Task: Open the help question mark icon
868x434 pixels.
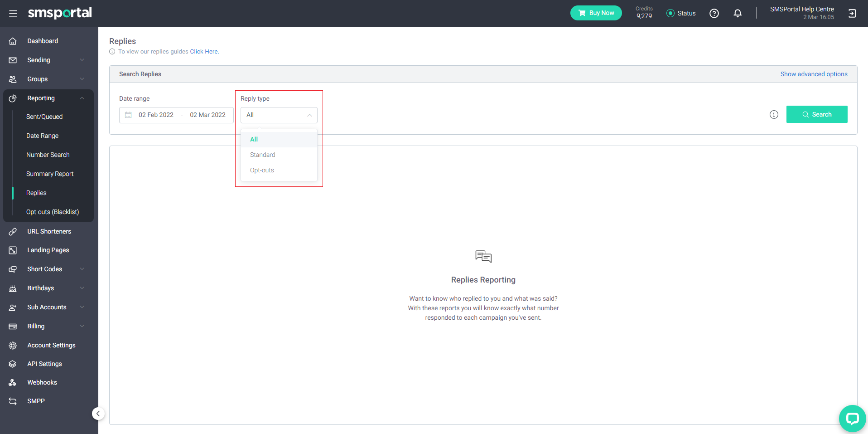Action: pyautogui.click(x=714, y=14)
